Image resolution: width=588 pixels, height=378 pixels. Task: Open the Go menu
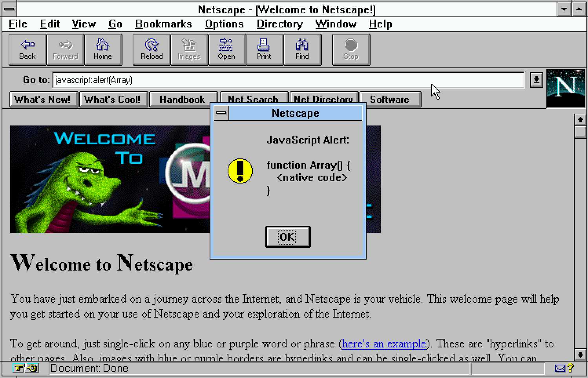click(x=115, y=24)
